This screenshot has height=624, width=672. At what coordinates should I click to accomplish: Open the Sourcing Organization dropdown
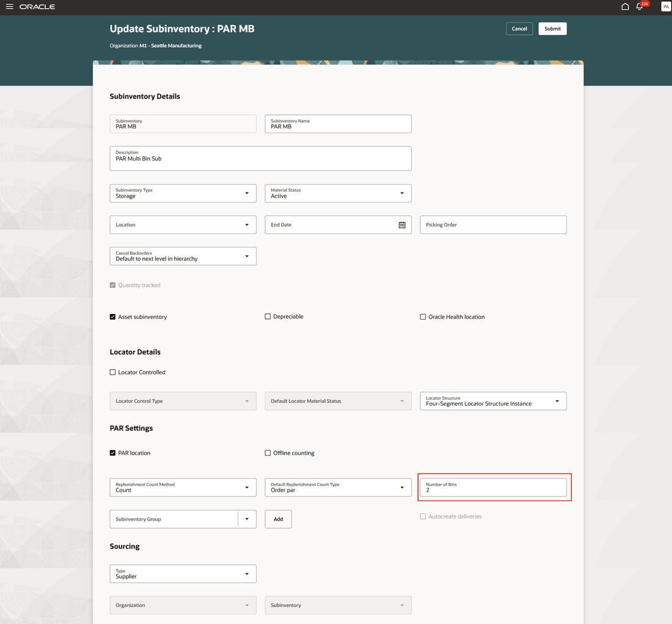click(x=183, y=605)
